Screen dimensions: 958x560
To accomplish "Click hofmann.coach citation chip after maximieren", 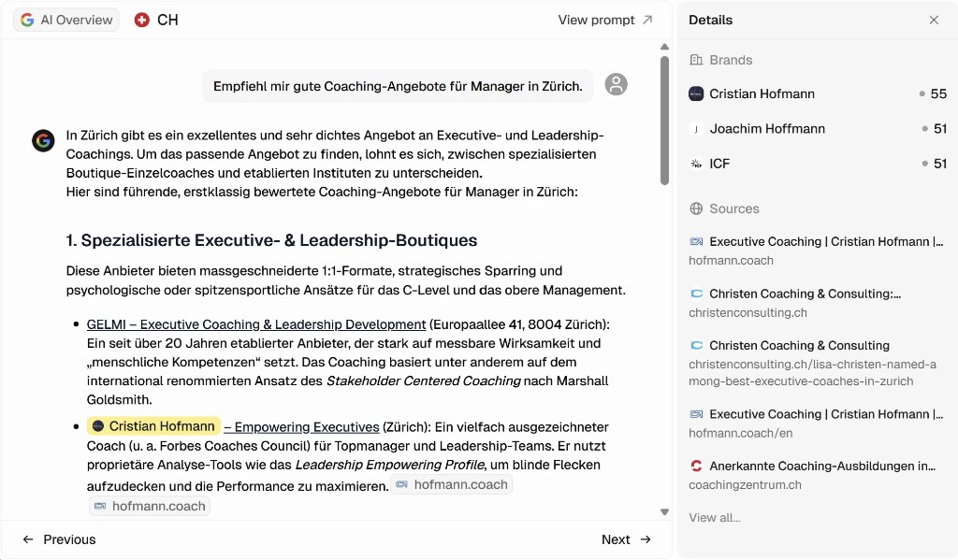I will 452,485.
